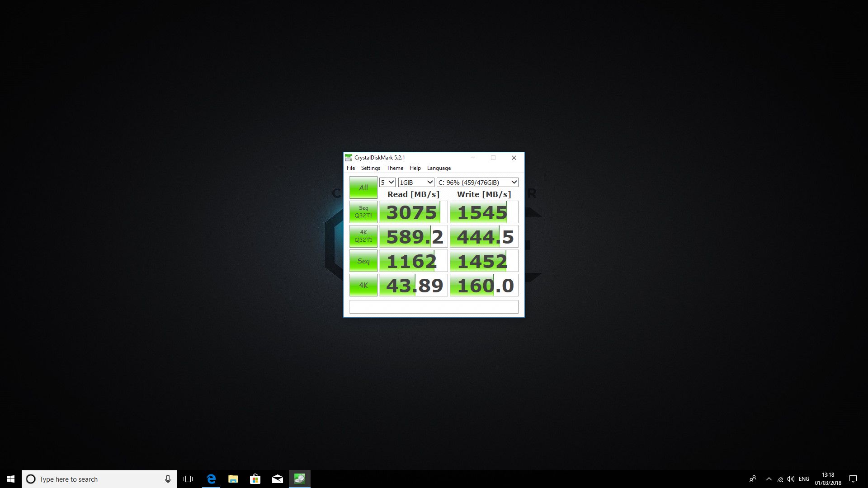The width and height of the screenshot is (868, 488).
Task: Open the Theme menu
Action: tap(395, 168)
